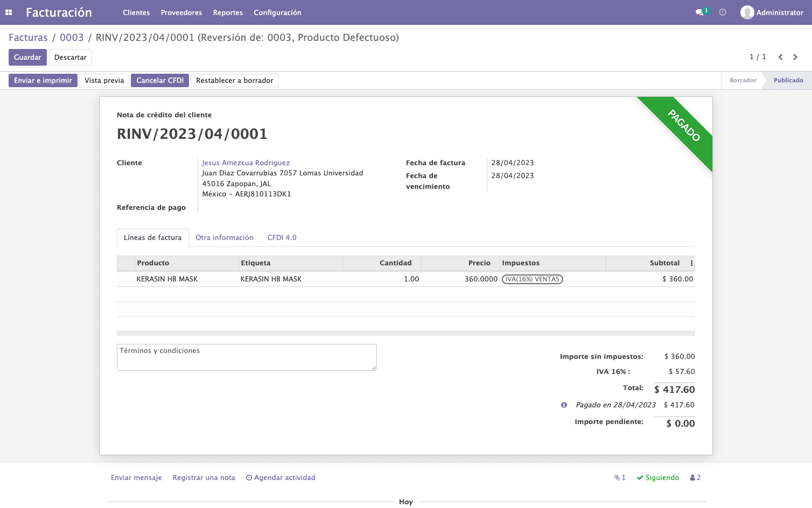
Task: Open the Facturas breadcrumb link
Action: (28, 38)
